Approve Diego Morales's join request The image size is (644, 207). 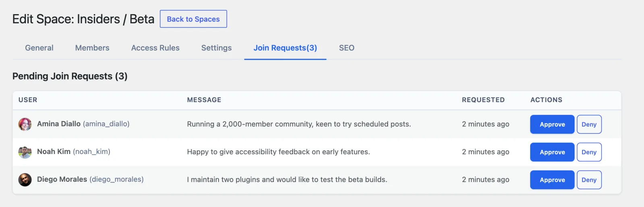(x=552, y=180)
